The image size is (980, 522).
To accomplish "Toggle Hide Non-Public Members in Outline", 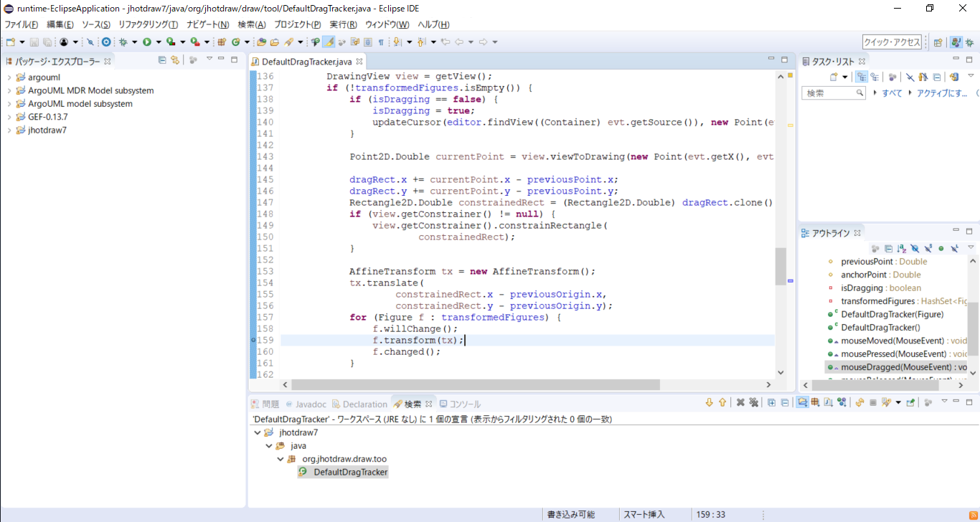I will (941, 248).
